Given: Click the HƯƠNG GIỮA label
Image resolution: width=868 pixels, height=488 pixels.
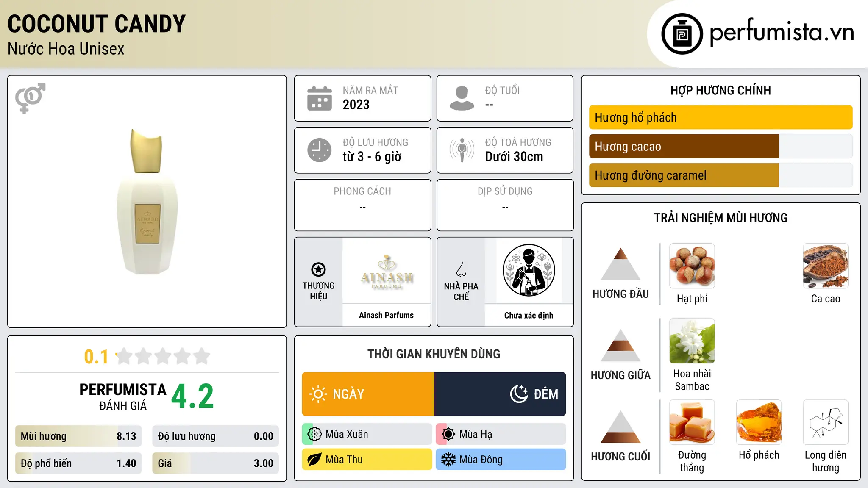Looking at the screenshot, I should tap(620, 375).
